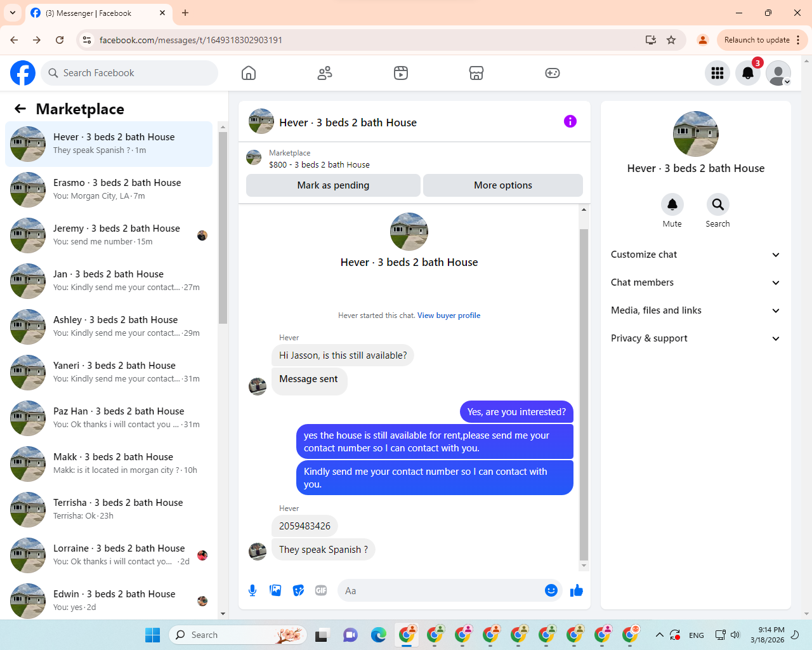This screenshot has height=650, width=812.
Task: Open Chrome profile avatar icon
Action: (x=703, y=40)
